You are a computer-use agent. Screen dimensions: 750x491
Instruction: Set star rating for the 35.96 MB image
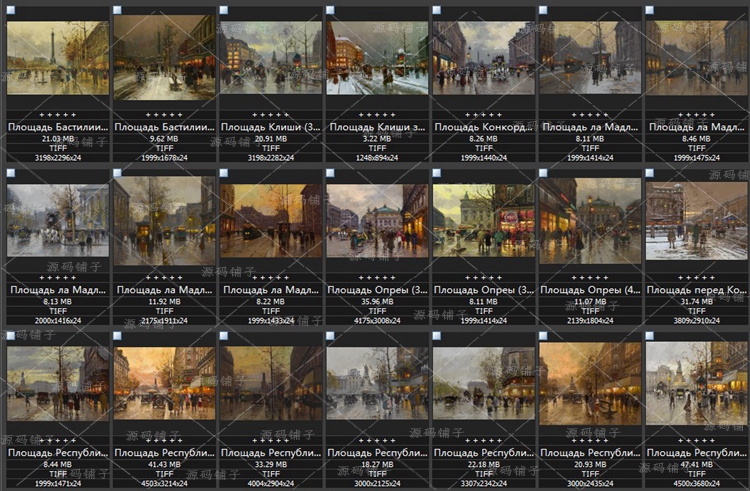click(x=377, y=278)
